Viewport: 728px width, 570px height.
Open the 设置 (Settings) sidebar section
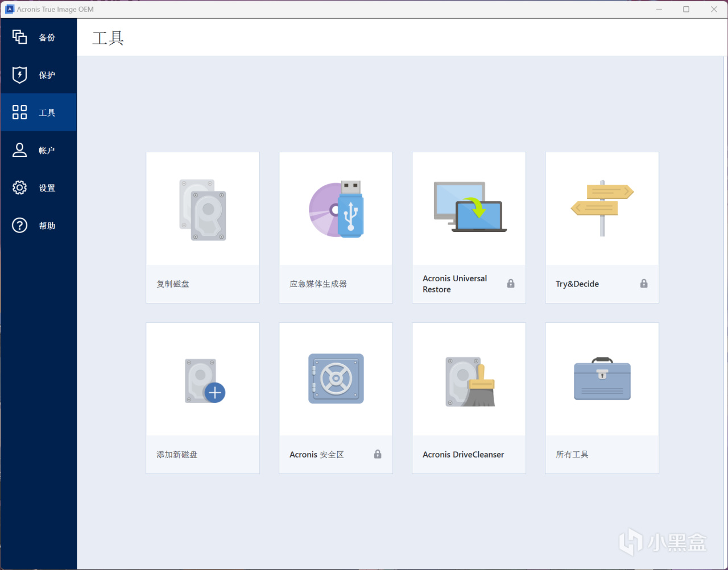click(x=38, y=188)
